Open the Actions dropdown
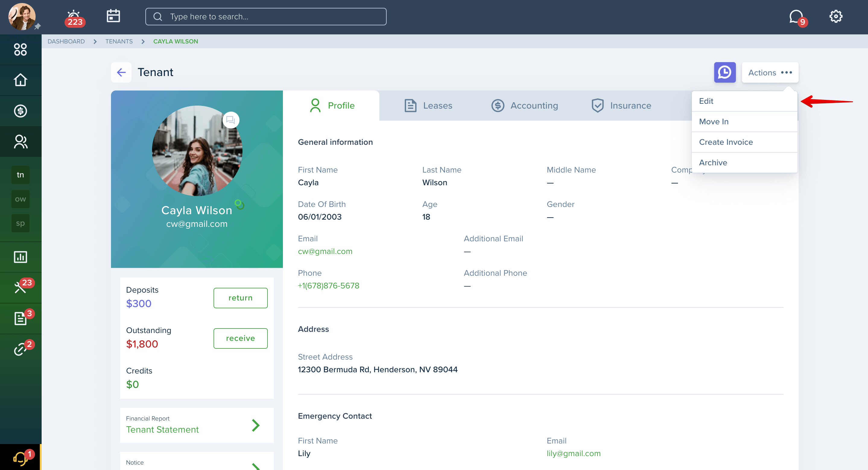 click(770, 72)
